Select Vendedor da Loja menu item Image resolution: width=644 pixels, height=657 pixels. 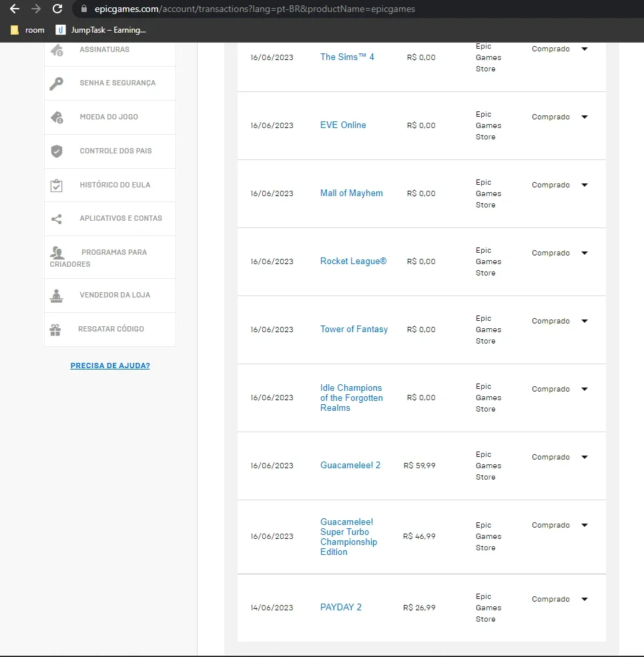click(x=110, y=295)
